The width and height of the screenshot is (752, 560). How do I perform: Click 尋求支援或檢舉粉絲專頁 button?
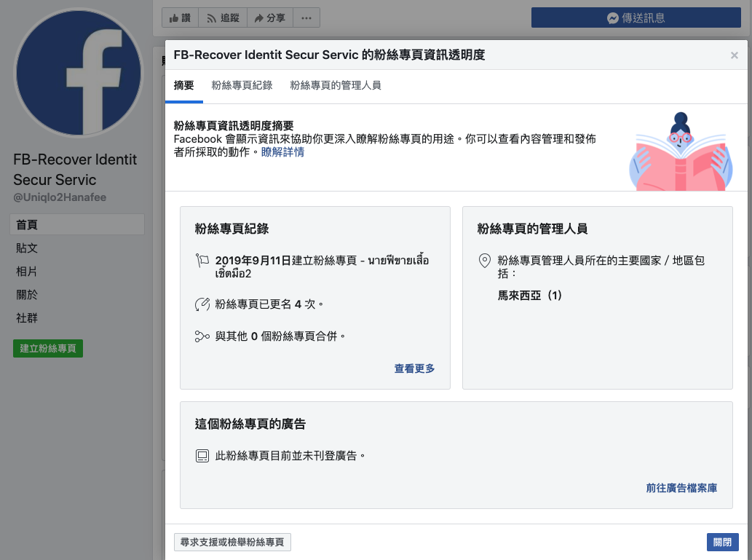click(232, 543)
